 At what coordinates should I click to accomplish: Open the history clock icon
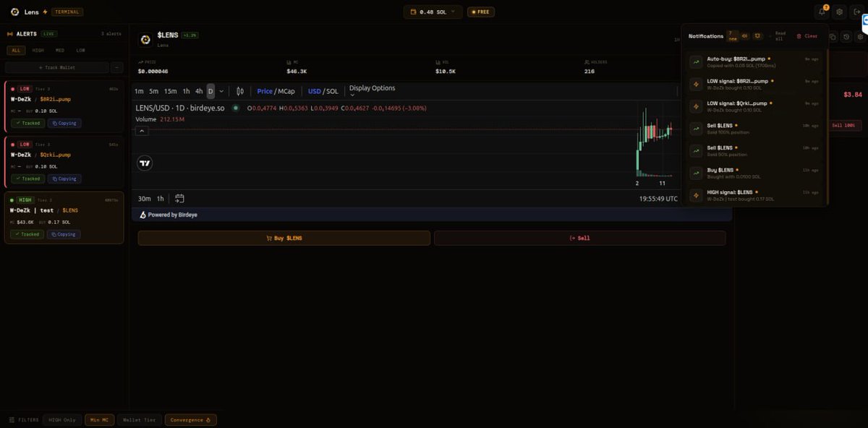tap(846, 37)
